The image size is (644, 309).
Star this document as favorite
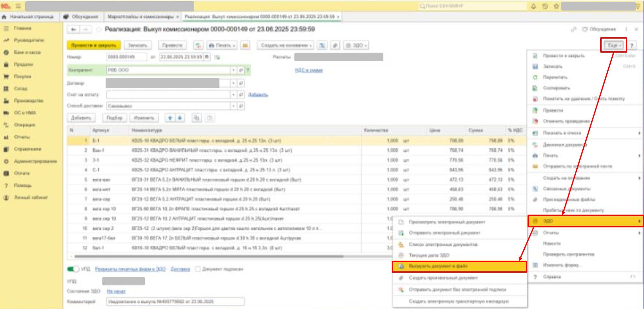(99, 30)
